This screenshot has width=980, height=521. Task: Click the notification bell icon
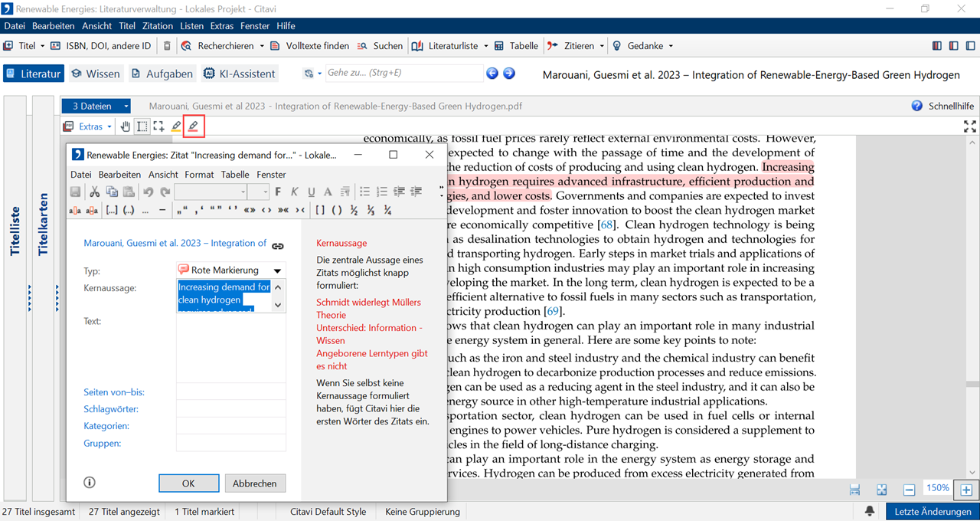point(870,511)
